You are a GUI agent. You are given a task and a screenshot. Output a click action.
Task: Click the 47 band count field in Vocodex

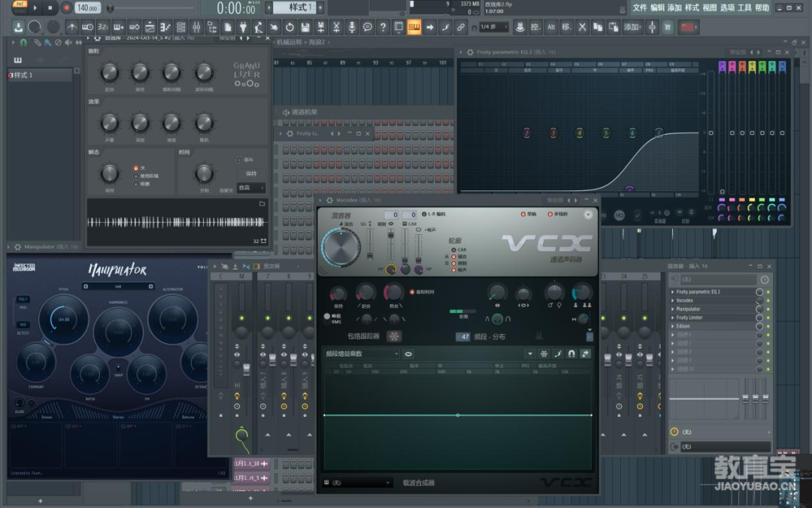tap(463, 336)
